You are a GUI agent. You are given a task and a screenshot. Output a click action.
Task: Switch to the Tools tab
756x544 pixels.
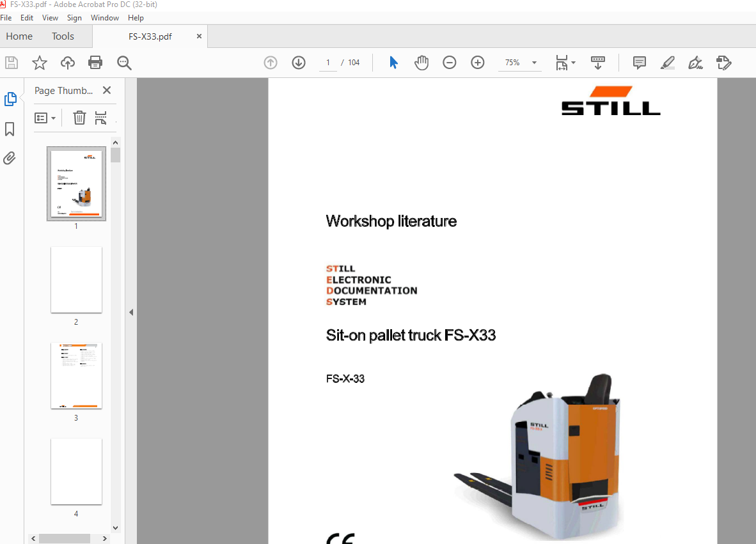tap(63, 36)
